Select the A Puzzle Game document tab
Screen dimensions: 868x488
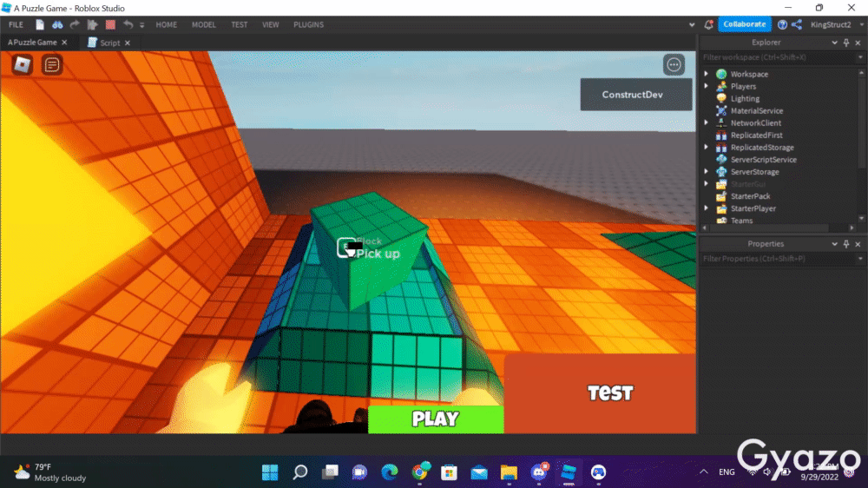tap(32, 42)
